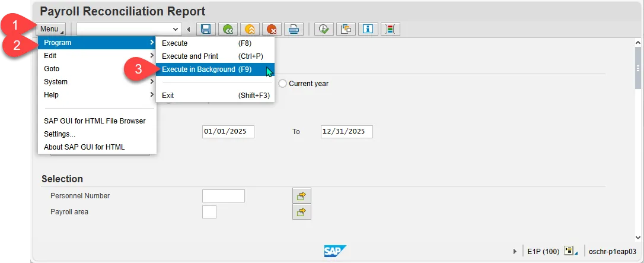The height and width of the screenshot is (263, 644).
Task: Click the end date field 12/31/2025
Action: point(347,132)
